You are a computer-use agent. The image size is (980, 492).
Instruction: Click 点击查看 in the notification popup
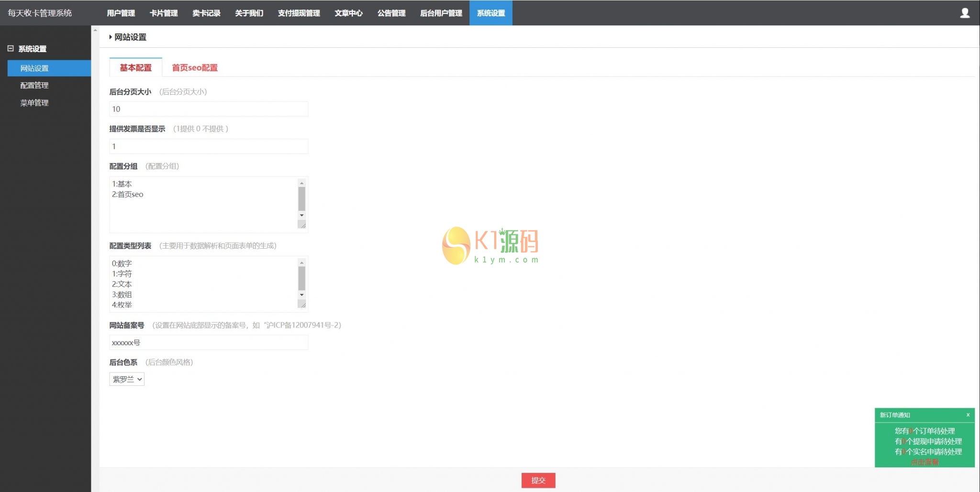tap(924, 462)
